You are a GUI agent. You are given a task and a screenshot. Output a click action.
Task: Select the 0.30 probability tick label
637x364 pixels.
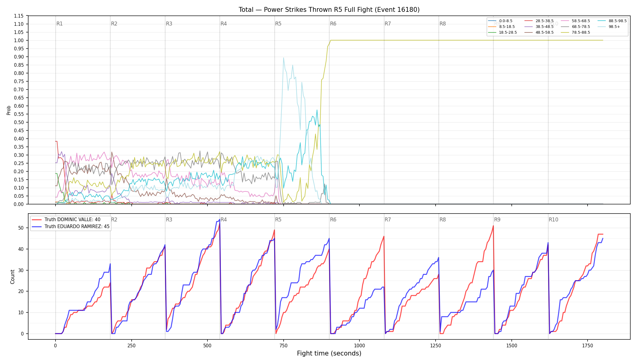coord(19,155)
